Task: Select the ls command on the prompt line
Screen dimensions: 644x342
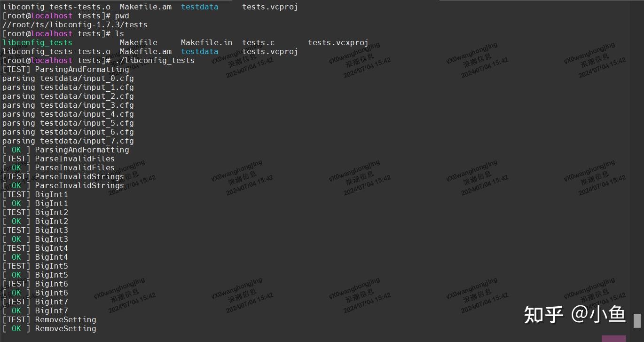Action: [119, 33]
